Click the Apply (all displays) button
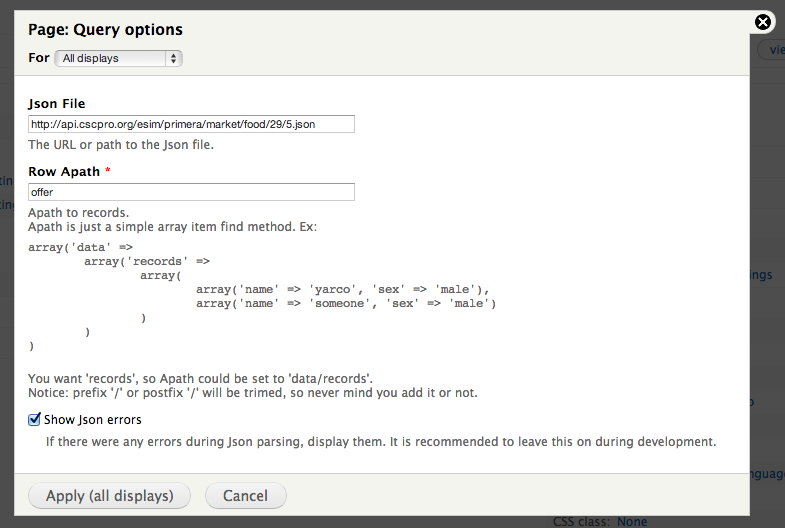Screen dimensions: 785x528 [x=110, y=495]
